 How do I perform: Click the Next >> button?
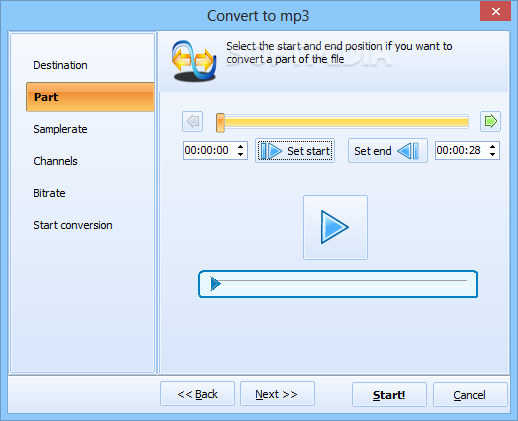[277, 394]
